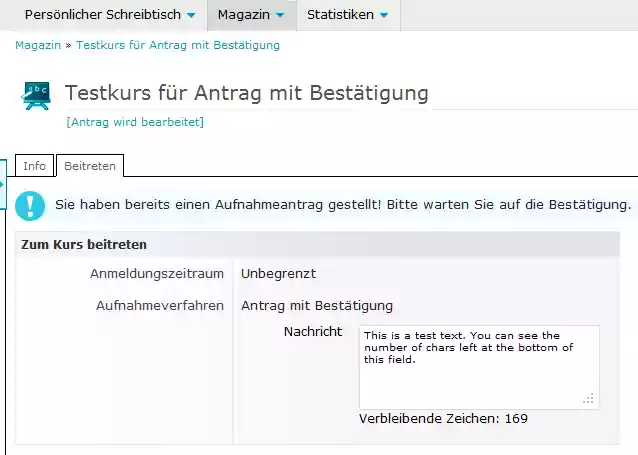The width and height of the screenshot is (638, 455).
Task: Expand the left side panel arrow
Action: 2,184
